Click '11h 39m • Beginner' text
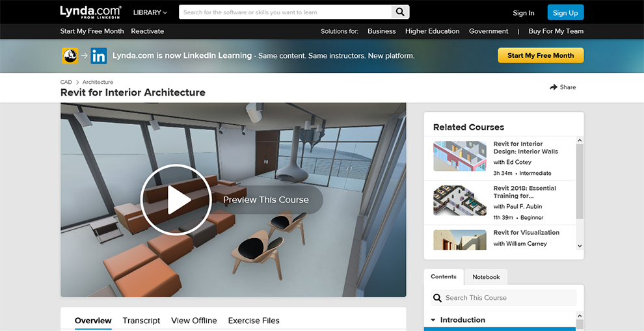 (518, 218)
